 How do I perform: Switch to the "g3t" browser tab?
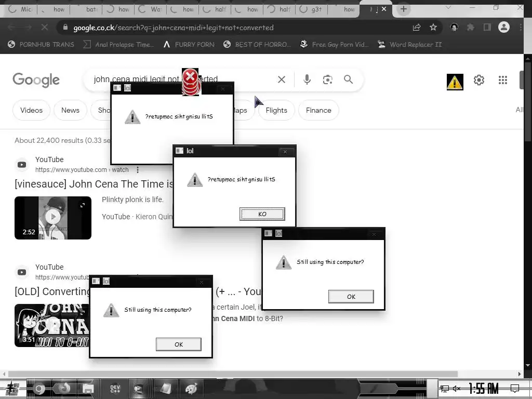click(x=312, y=9)
